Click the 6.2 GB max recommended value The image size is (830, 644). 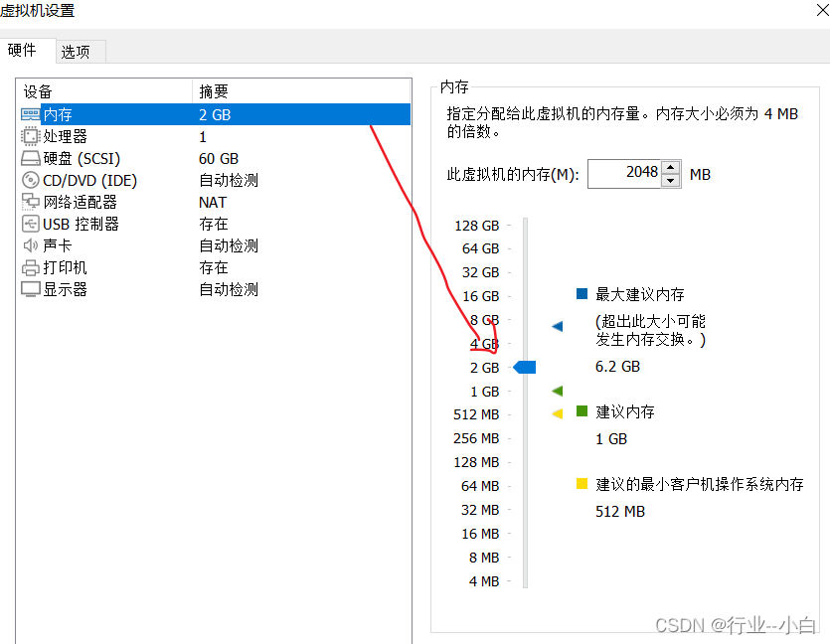tap(617, 366)
